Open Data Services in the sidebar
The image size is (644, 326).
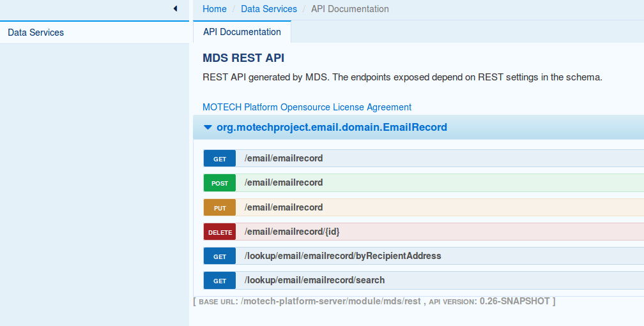[36, 33]
